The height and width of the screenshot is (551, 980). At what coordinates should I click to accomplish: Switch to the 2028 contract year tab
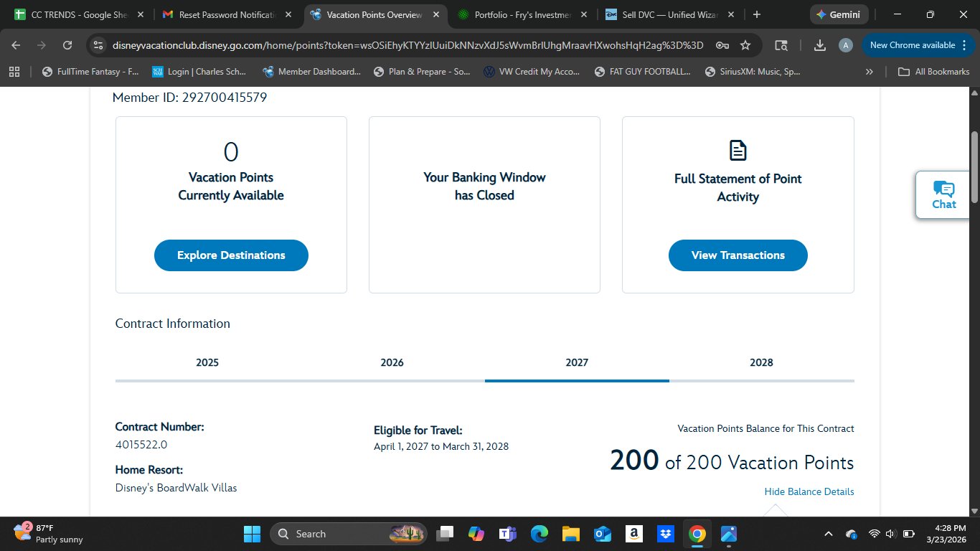761,362
